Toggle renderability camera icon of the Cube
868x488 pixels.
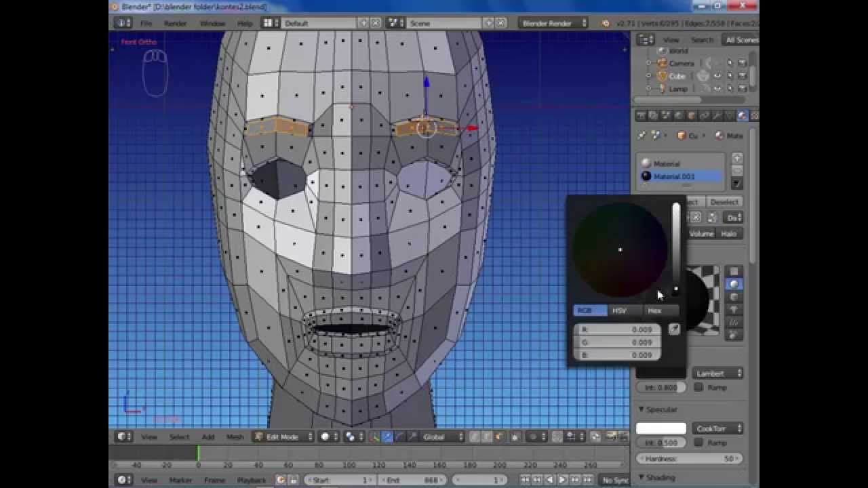click(x=742, y=76)
